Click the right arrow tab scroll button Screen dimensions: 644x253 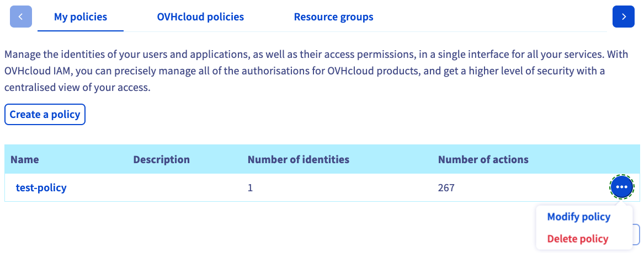pyautogui.click(x=623, y=17)
